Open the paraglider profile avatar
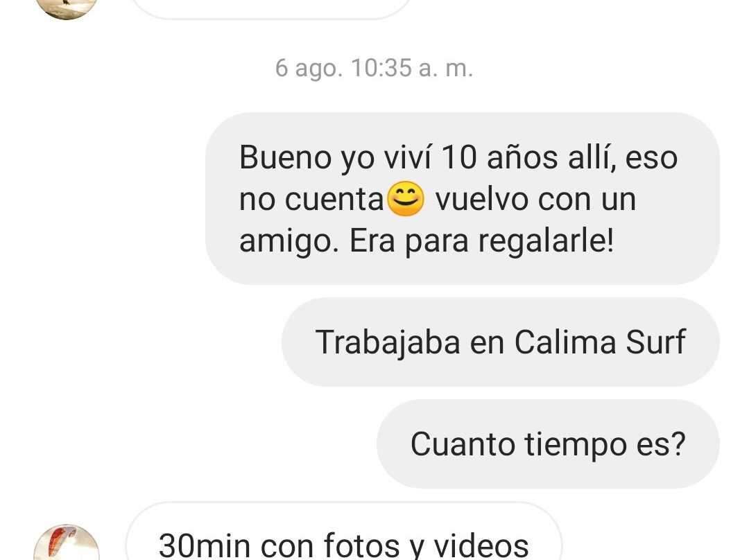 pyautogui.click(x=67, y=544)
